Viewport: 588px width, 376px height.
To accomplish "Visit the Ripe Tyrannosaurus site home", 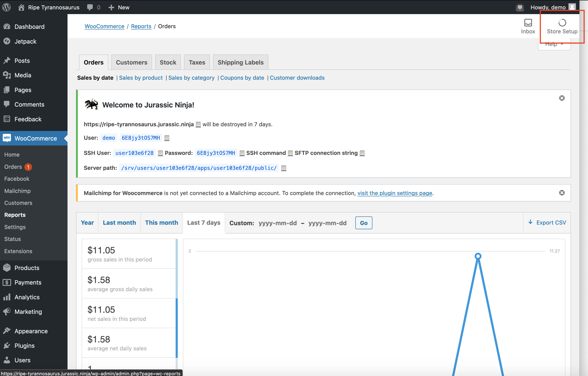I will 49,7.
